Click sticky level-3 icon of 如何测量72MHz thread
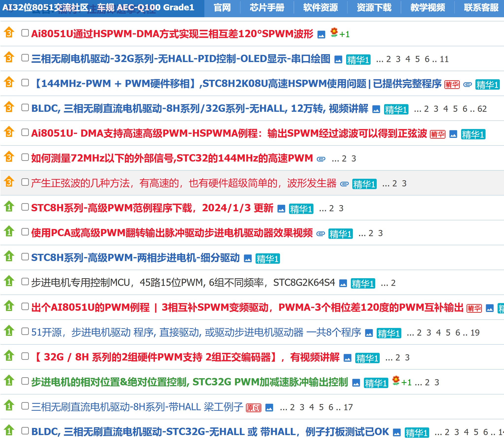The height and width of the screenshot is (440, 504). [x=9, y=157]
